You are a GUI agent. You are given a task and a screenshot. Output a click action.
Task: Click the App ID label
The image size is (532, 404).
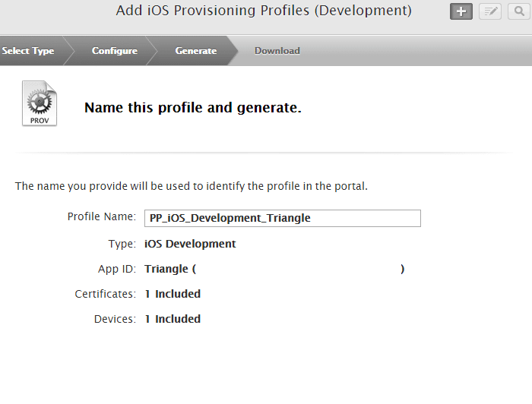point(112,269)
